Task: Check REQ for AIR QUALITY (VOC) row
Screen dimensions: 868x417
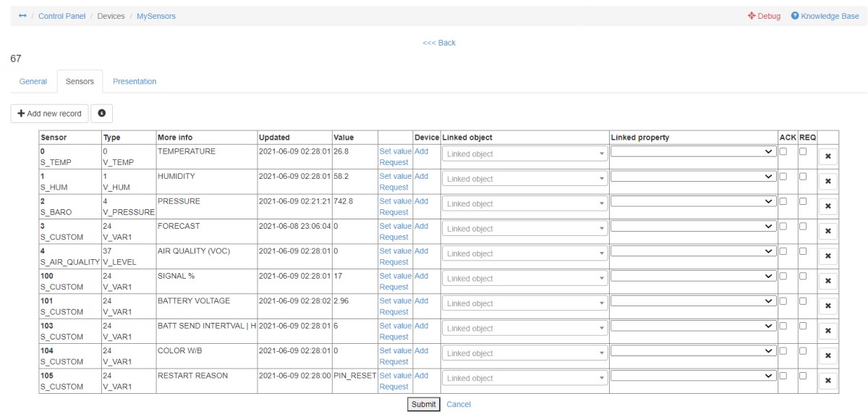Action: click(x=803, y=251)
